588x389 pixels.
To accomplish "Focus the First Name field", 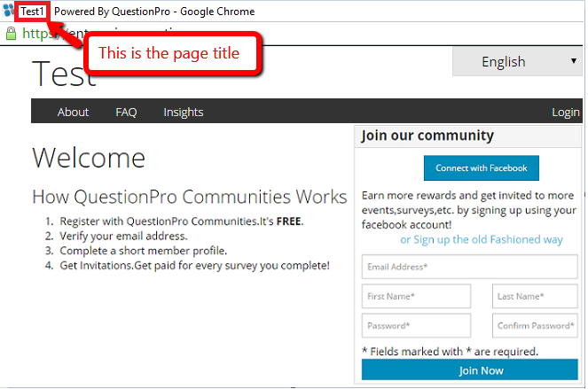I will (x=416, y=296).
